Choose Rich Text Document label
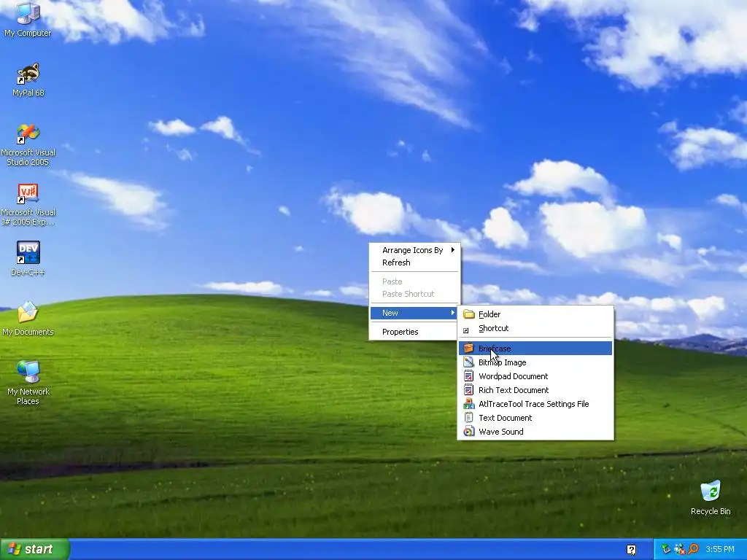The image size is (747, 560). coord(514,390)
